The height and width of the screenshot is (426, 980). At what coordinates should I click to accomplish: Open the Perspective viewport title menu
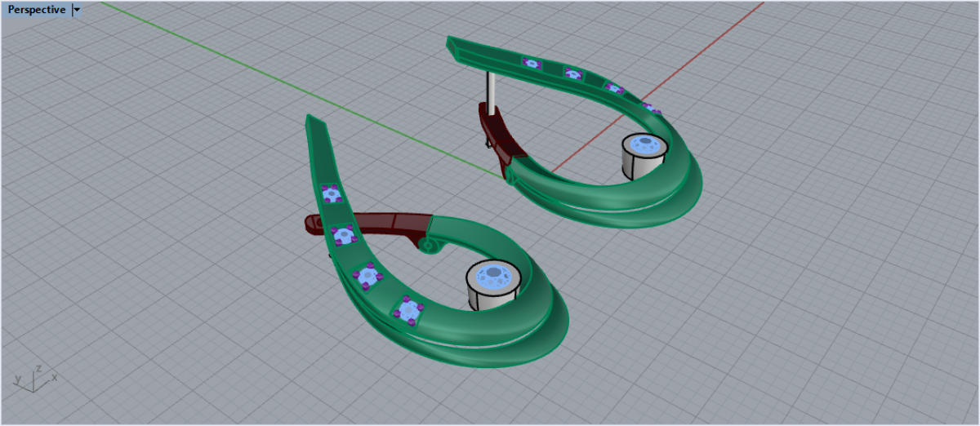click(x=36, y=10)
